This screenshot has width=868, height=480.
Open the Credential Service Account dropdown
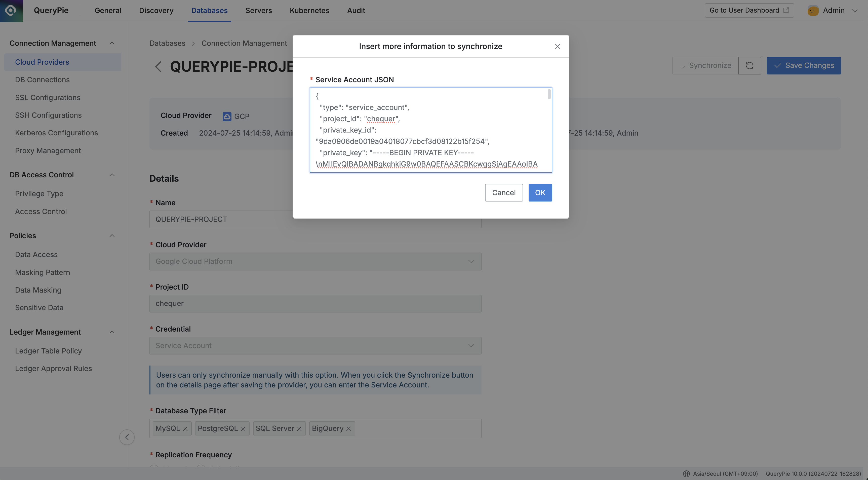(x=315, y=346)
